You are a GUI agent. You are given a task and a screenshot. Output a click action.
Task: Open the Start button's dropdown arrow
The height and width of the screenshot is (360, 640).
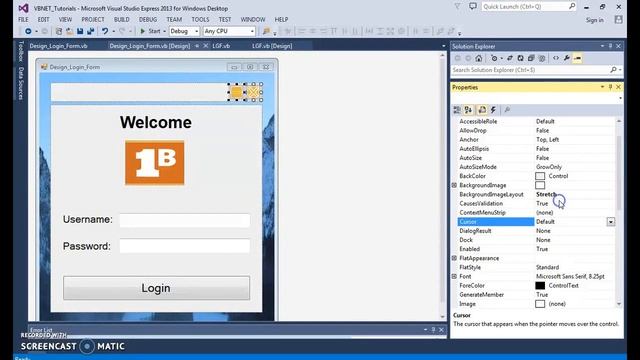164,31
